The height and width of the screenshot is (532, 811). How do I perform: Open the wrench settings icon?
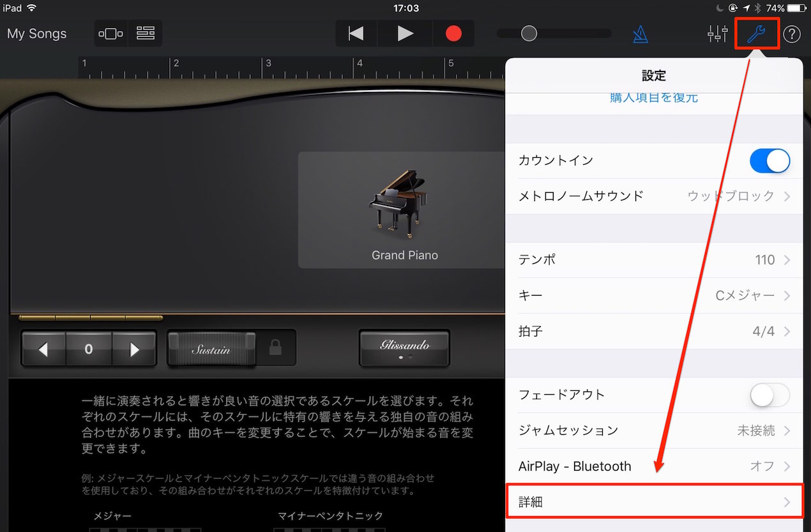click(x=757, y=34)
